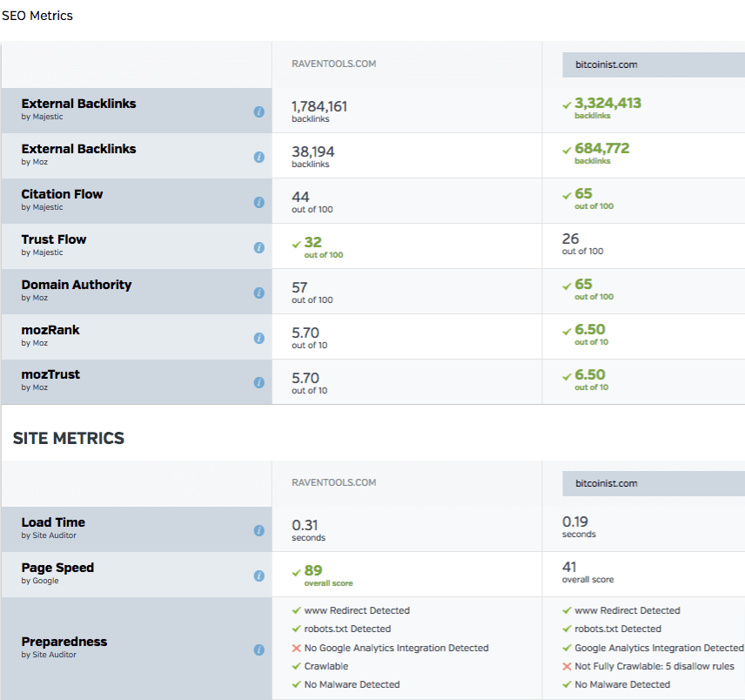Viewport: 745px width, 700px height.
Task: Click the SEO Metrics heading
Action: point(37,16)
